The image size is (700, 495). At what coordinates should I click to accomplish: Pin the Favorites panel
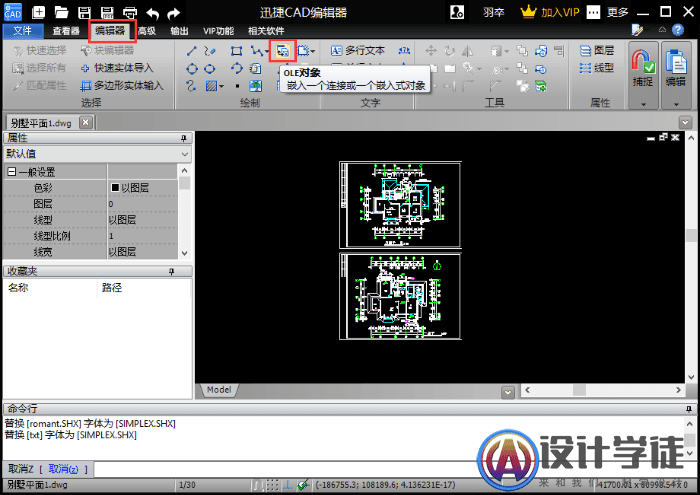(x=171, y=271)
